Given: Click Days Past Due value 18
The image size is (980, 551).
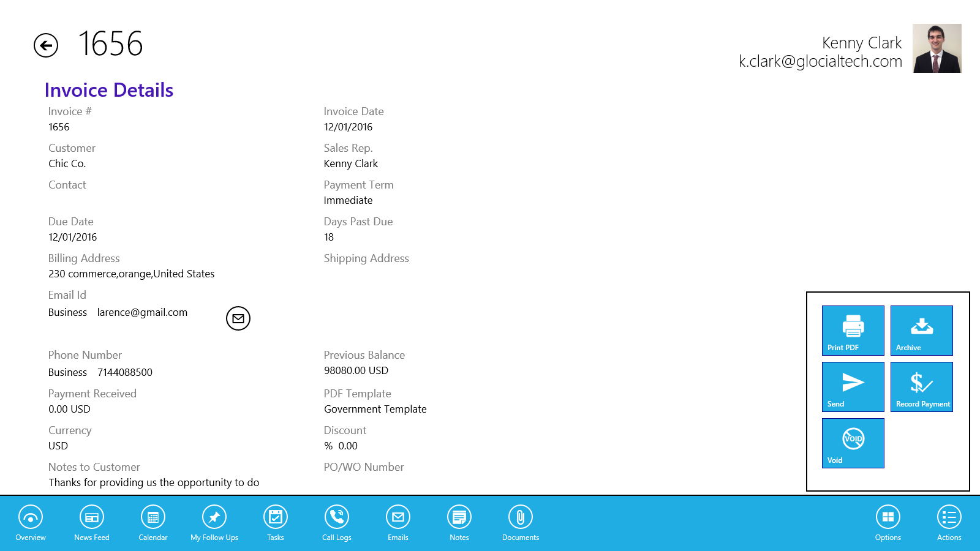Looking at the screenshot, I should 329,237.
